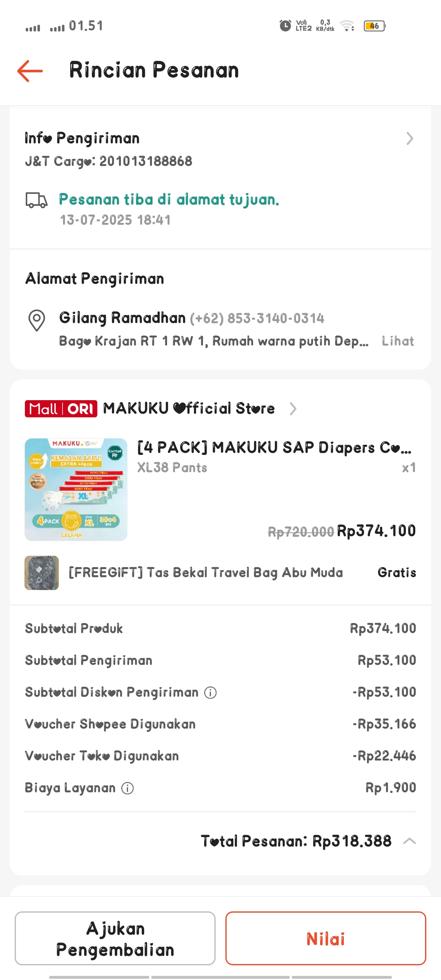Tap the delivery truck icon
441x980 pixels.
pyautogui.click(x=36, y=200)
